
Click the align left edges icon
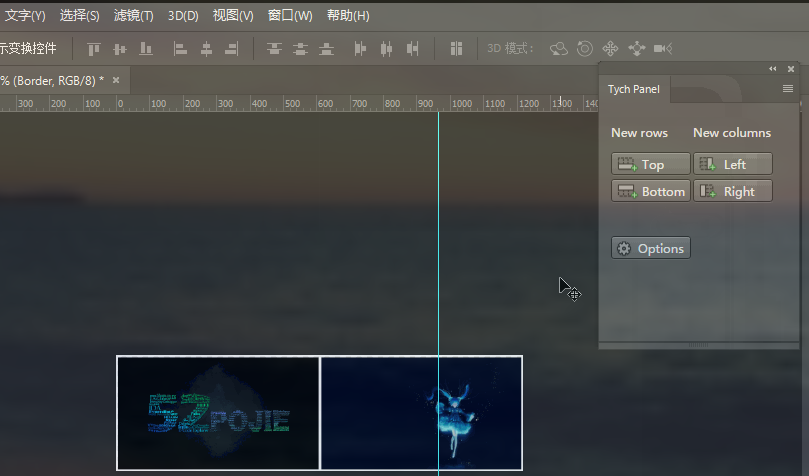(x=181, y=48)
